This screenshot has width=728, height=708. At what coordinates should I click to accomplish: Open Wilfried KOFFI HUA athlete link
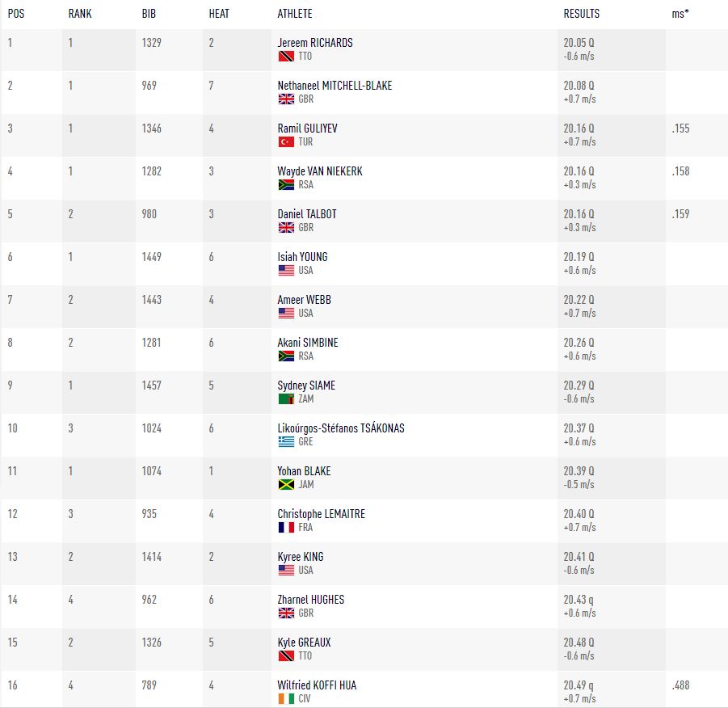point(317,685)
